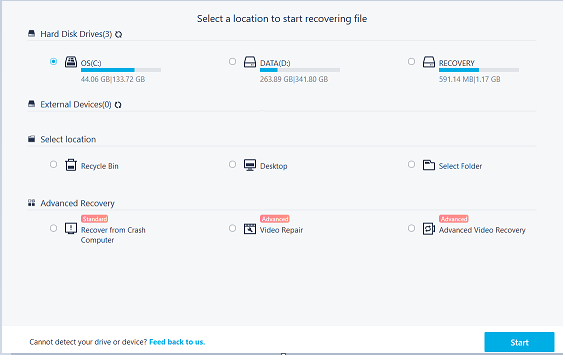
Task: Click the Recycle Bin label
Action: click(99, 166)
